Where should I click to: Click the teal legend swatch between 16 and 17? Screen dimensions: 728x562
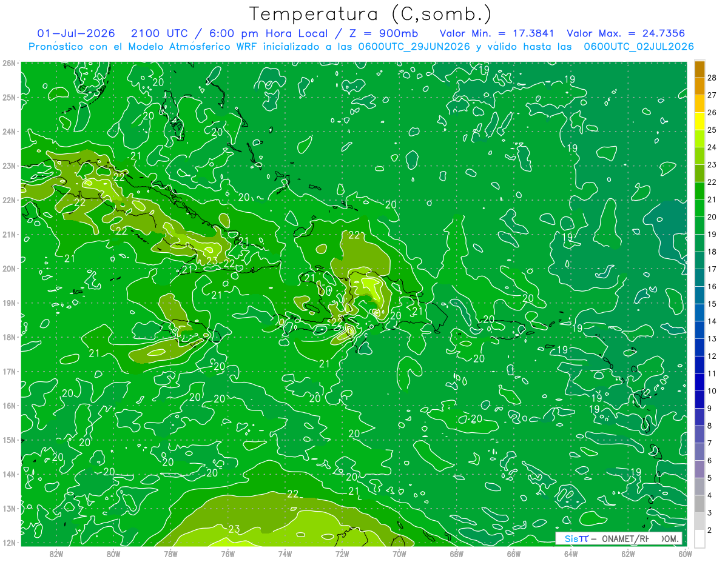699,278
